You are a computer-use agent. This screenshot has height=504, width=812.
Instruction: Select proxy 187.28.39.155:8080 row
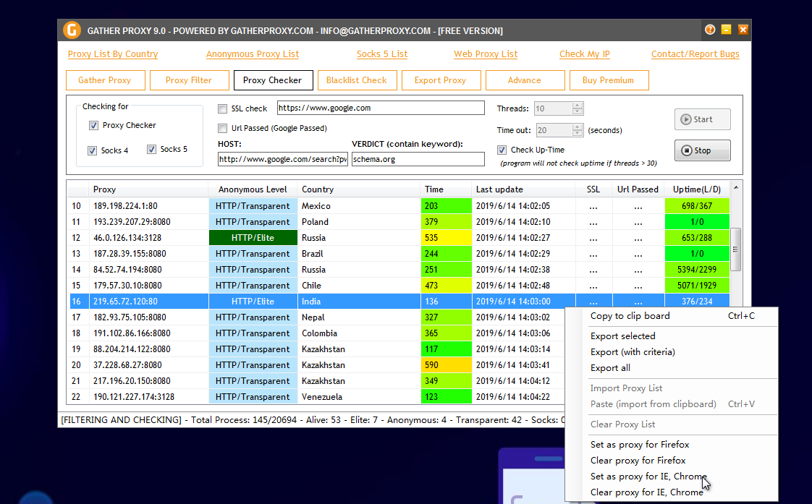click(x=399, y=254)
